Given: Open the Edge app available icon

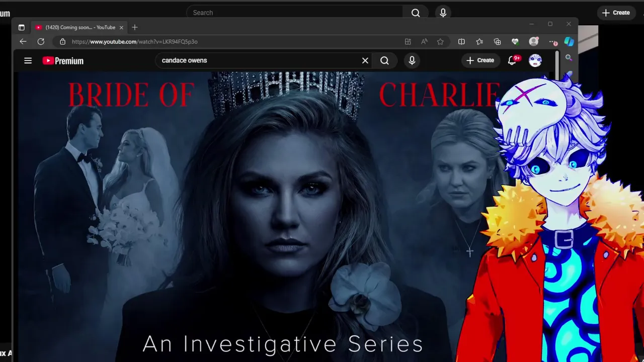Looking at the screenshot, I should click(x=408, y=42).
